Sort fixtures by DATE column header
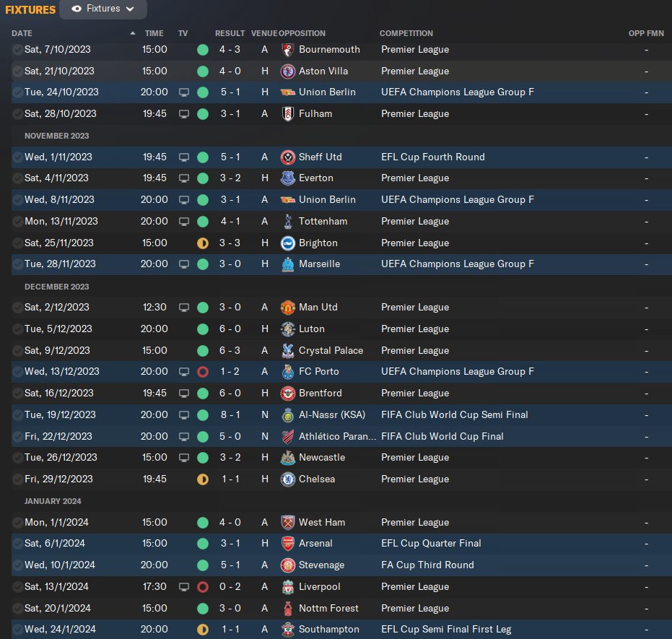The image size is (672, 639). 22,33
